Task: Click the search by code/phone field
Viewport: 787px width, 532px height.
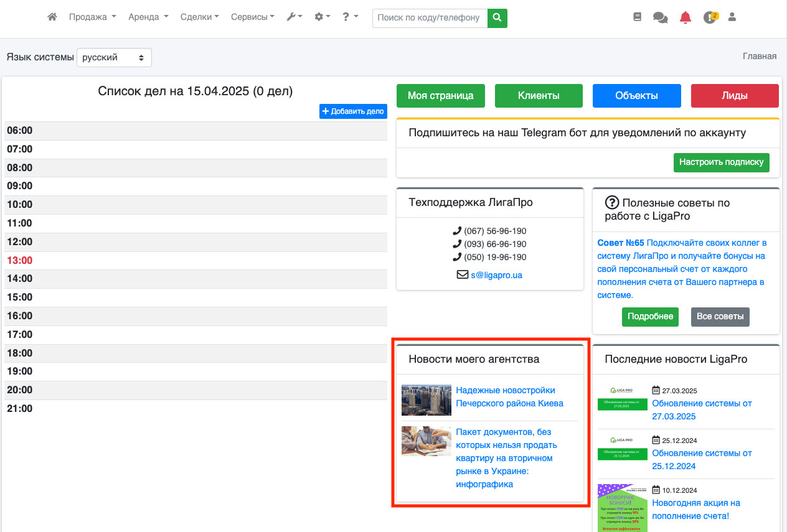Action: (430, 18)
